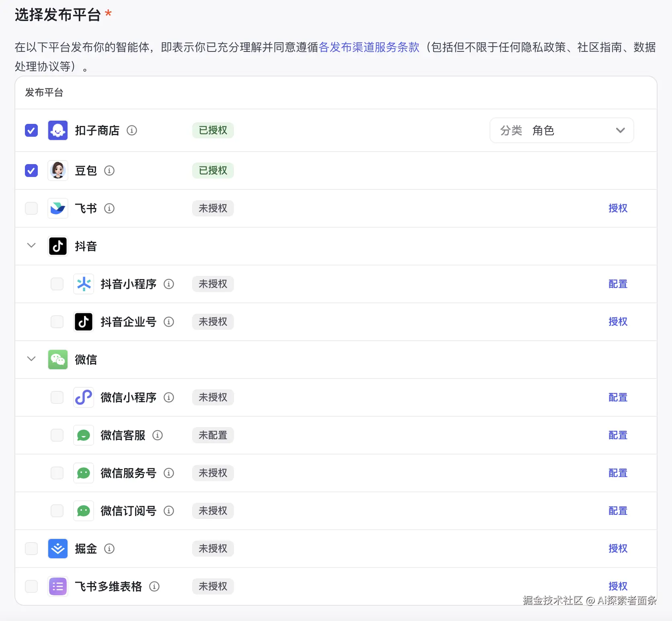Click the 抖音 group logo icon

[58, 246]
